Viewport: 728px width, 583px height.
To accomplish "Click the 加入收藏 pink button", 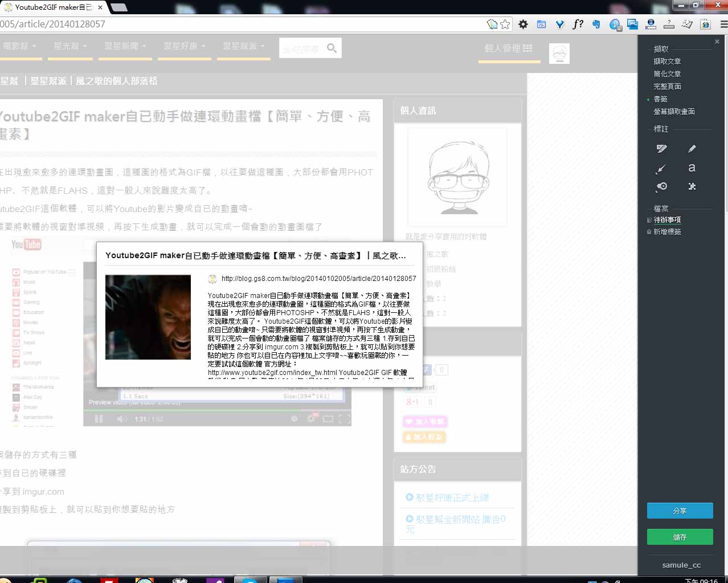I will [x=425, y=422].
